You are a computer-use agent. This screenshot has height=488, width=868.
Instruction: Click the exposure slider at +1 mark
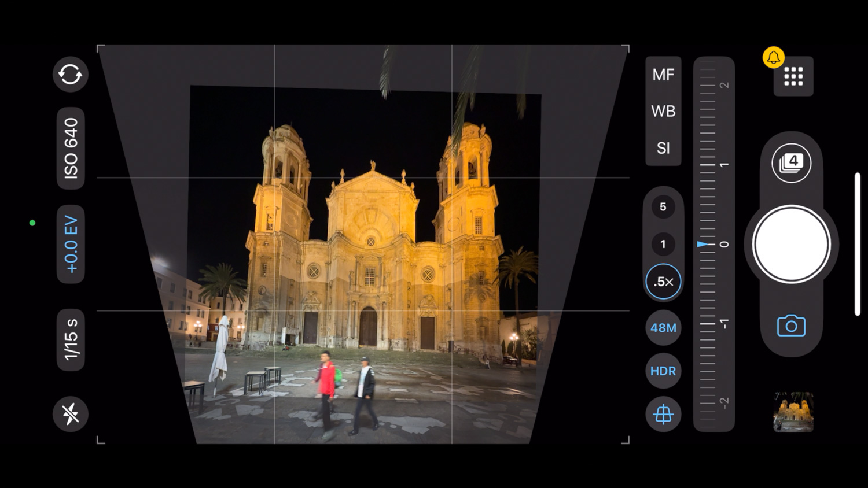pos(708,165)
